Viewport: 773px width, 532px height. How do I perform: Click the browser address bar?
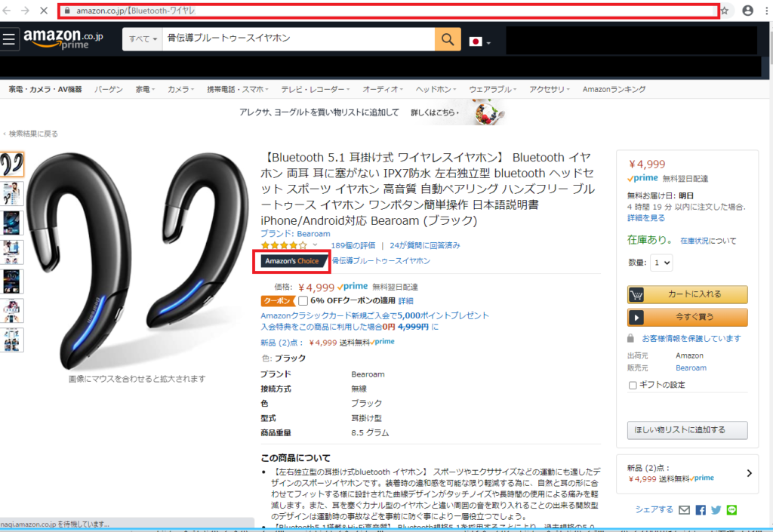pyautogui.click(x=389, y=11)
